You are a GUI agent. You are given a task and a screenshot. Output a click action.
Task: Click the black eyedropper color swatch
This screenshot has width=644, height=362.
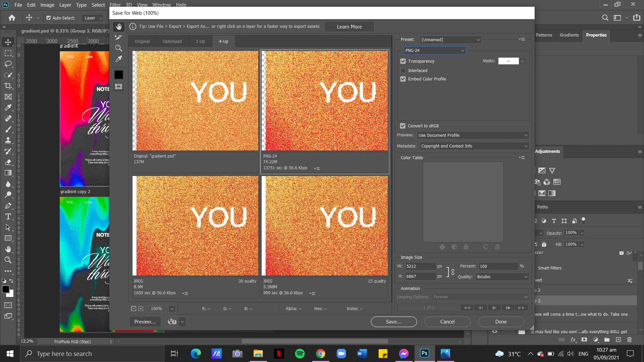119,75
